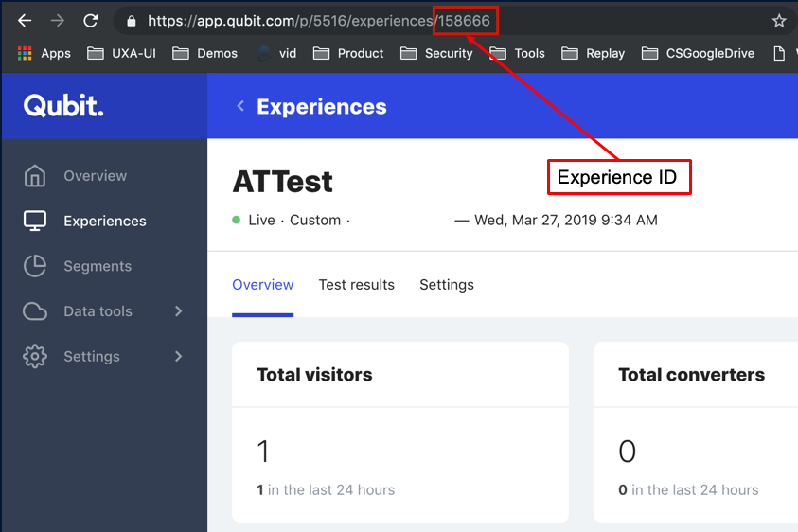Open the Apps grid shortcut
Image resolution: width=798 pixels, height=532 pixels.
tap(44, 53)
